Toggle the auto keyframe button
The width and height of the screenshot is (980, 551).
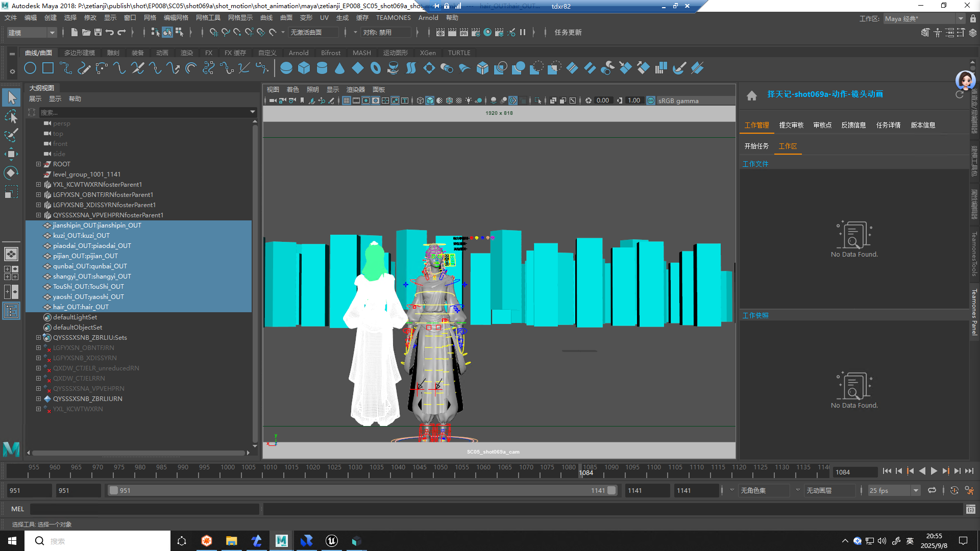954,490
